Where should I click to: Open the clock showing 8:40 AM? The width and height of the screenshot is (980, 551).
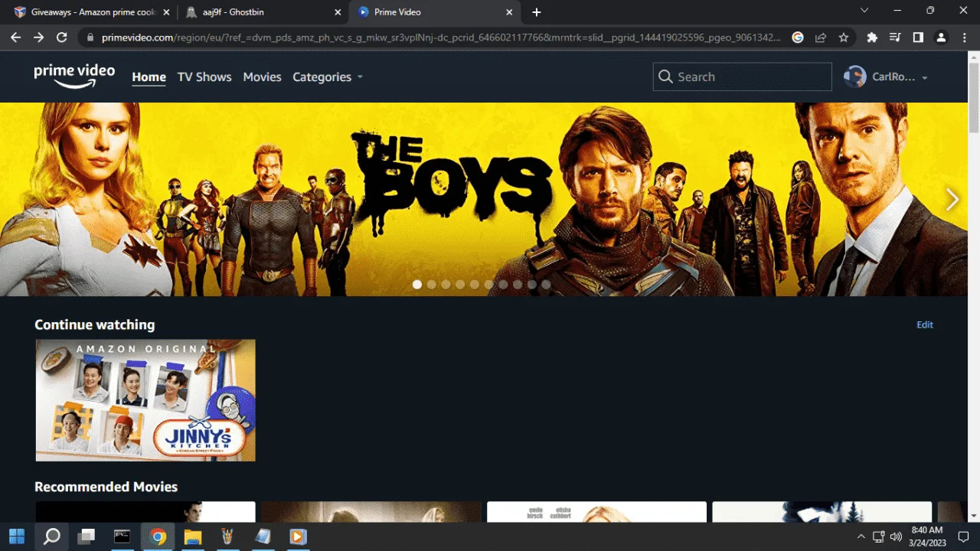coord(927,536)
